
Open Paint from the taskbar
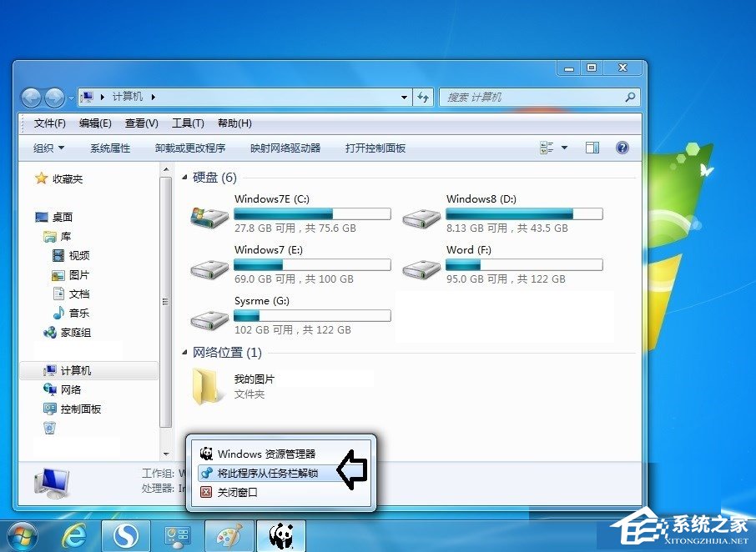pyautogui.click(x=228, y=534)
